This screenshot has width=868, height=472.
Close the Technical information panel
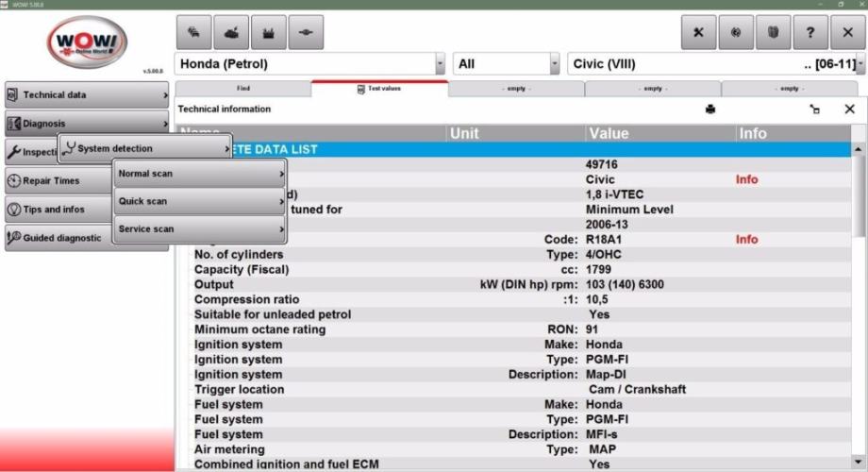(850, 110)
